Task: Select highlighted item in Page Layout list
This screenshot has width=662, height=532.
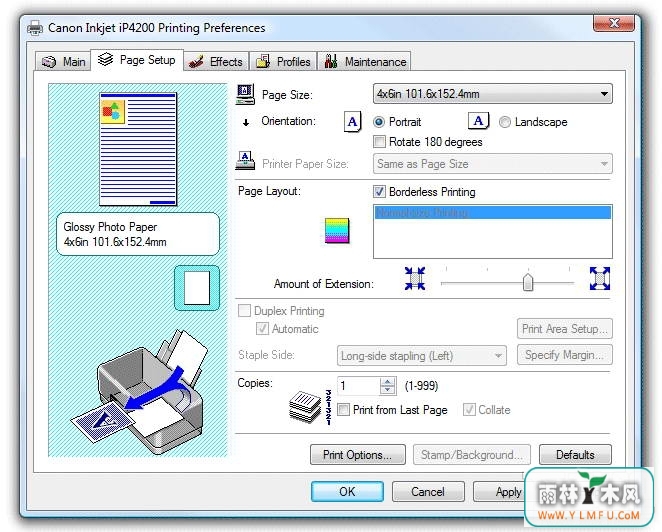Action: click(x=493, y=212)
